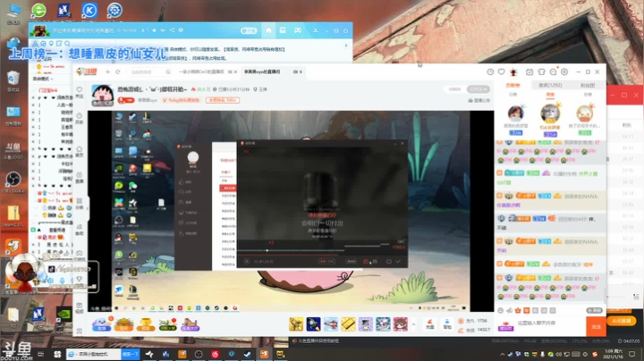Image resolution: width=644 pixels, height=361 pixels.
Task: Send the rocket gift icon
Action: point(313,324)
